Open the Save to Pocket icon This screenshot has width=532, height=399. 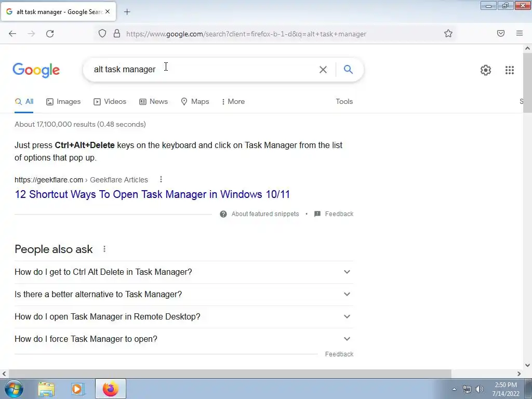(501, 33)
